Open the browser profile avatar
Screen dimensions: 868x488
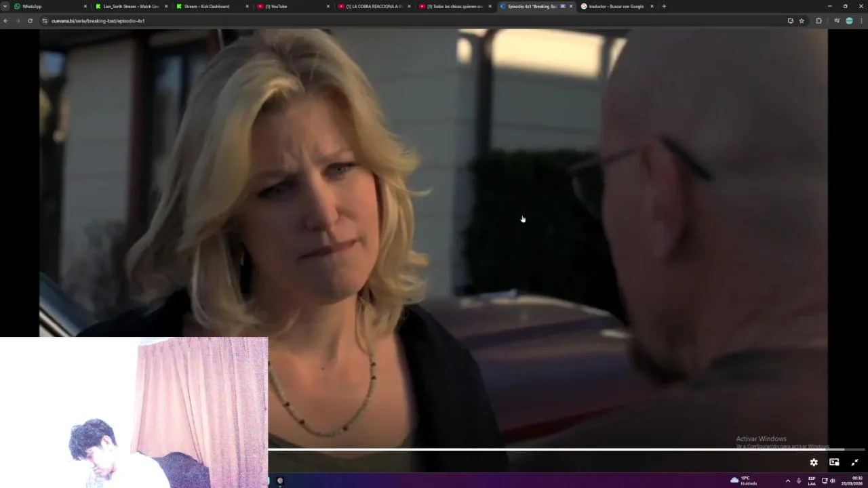pos(849,20)
